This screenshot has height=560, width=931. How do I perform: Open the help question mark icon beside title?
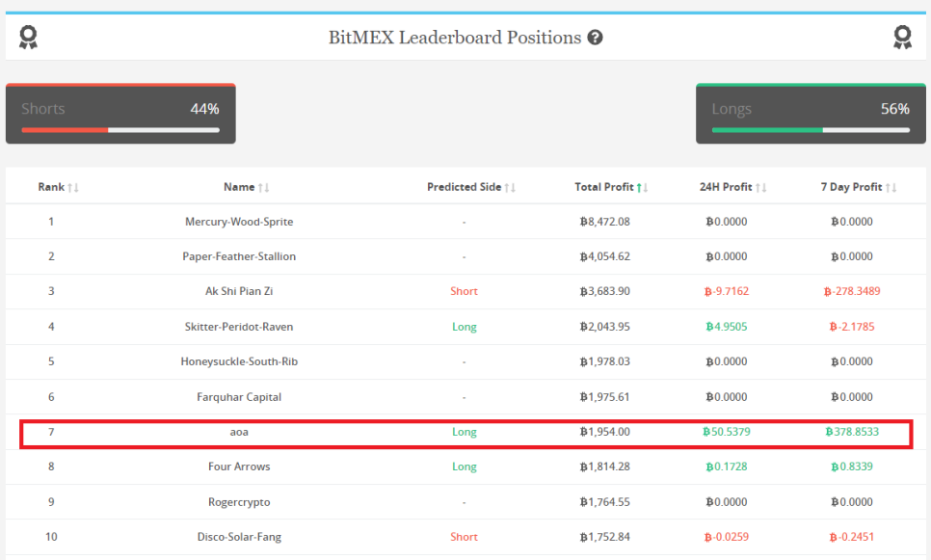tap(595, 38)
